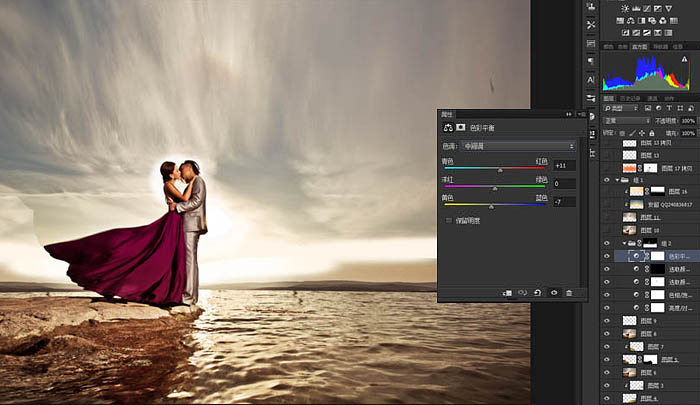Click the cyan-red slider handle

coord(500,170)
